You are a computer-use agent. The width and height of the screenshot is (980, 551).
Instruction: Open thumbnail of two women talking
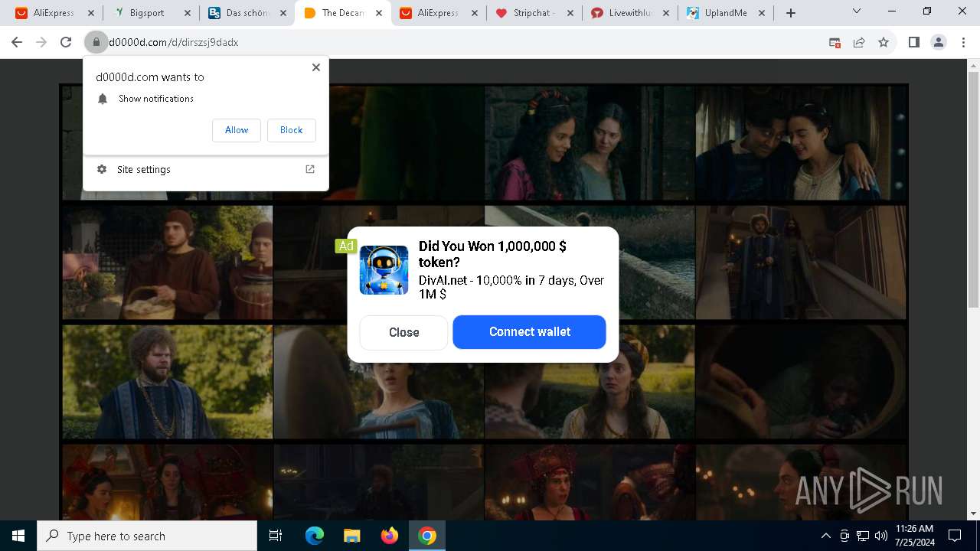[590, 143]
